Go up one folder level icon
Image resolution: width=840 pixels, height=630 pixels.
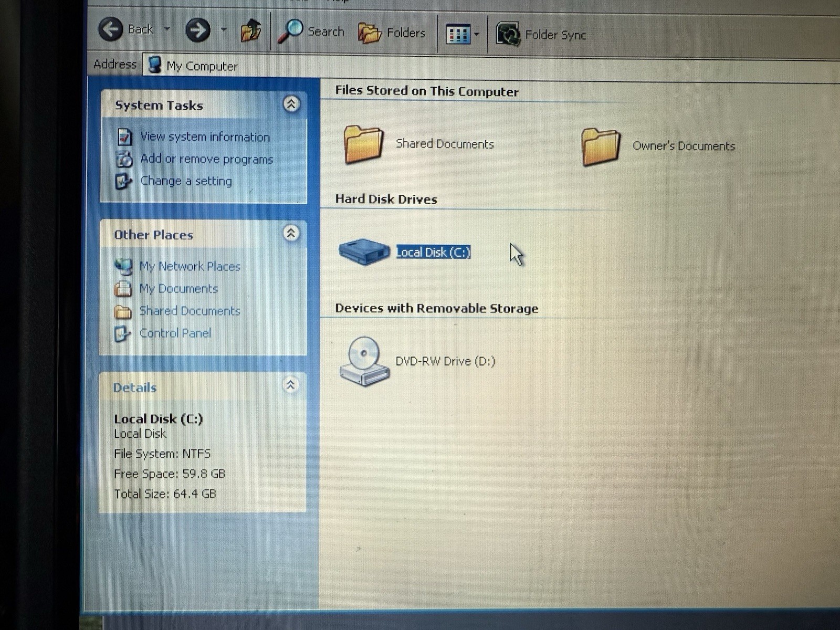pyautogui.click(x=251, y=31)
